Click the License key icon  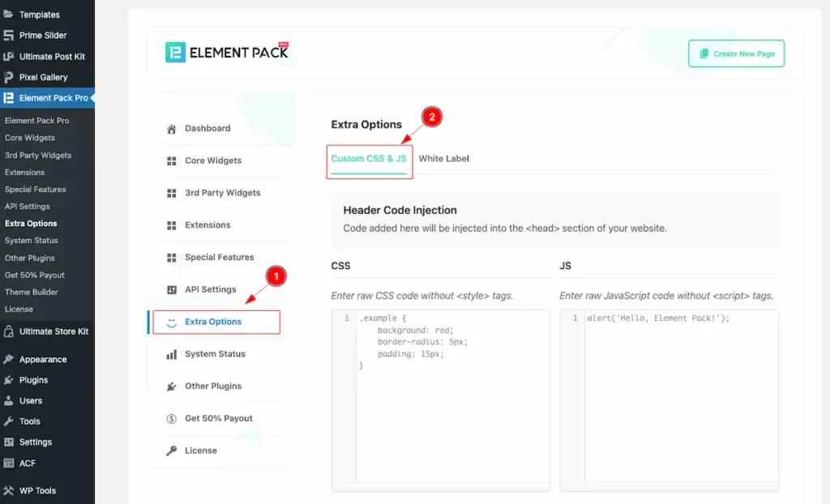[x=171, y=451]
